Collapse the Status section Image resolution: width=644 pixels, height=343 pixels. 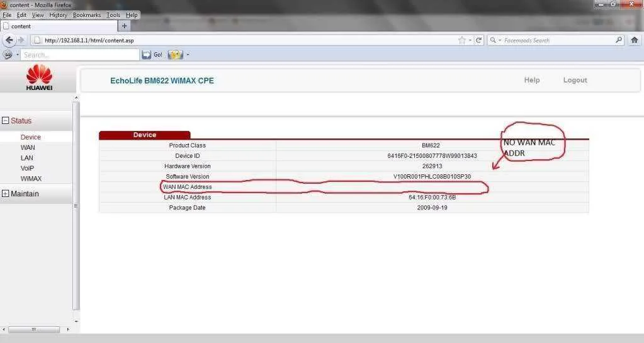5,120
